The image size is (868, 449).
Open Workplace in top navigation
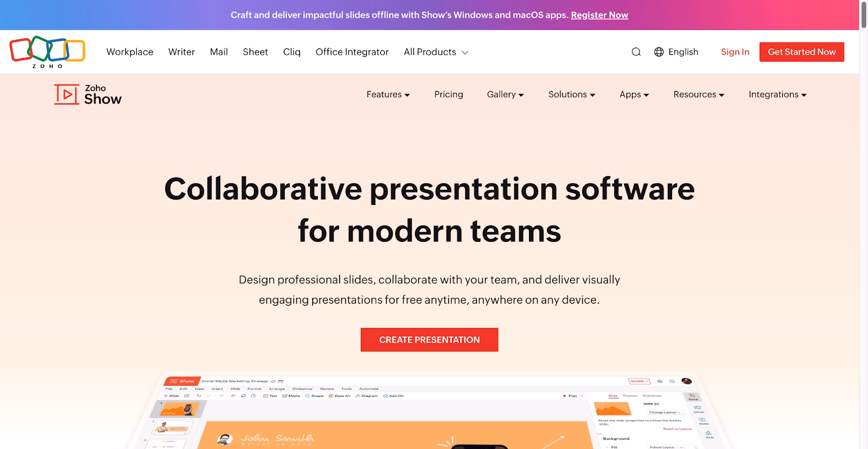[130, 52]
